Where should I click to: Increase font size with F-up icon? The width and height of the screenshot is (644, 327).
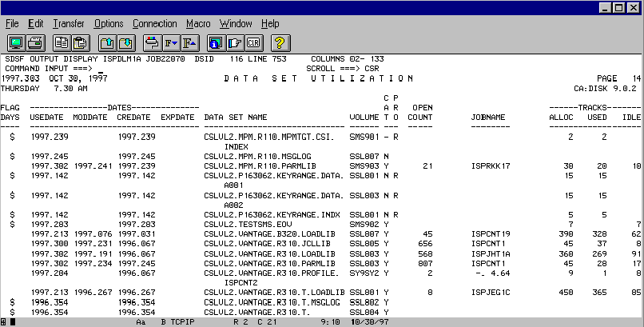click(189, 42)
